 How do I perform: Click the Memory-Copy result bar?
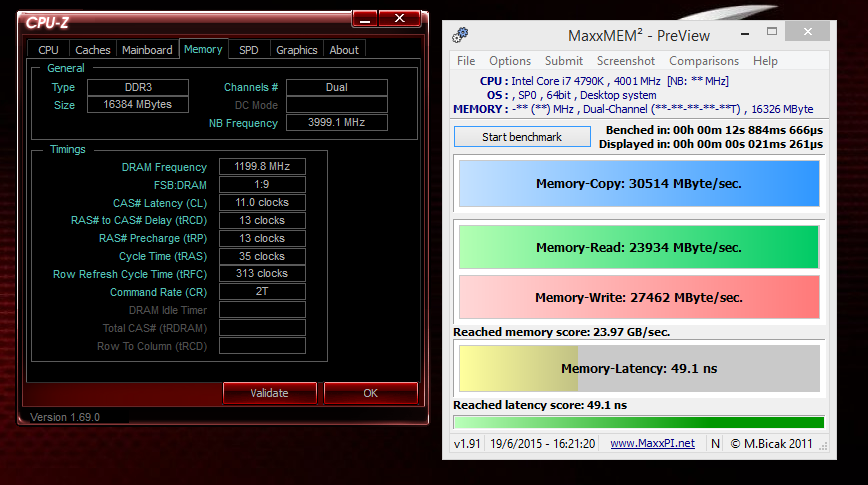coord(639,183)
